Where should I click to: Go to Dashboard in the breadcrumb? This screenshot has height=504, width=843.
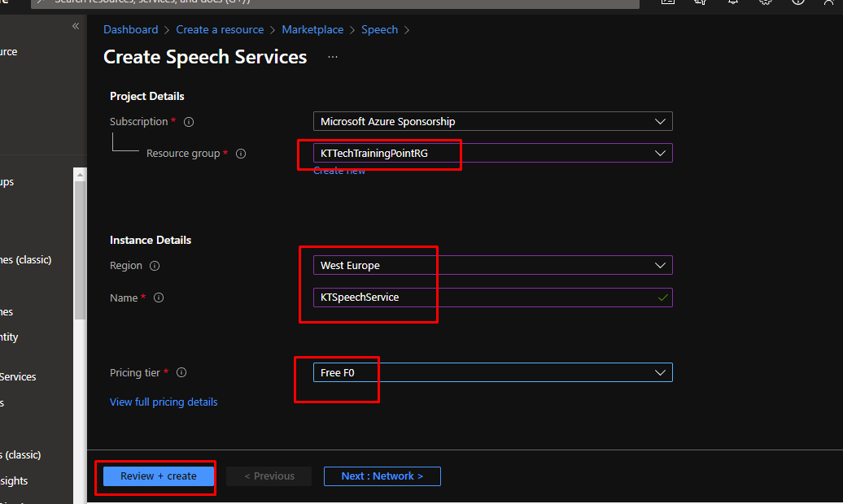(131, 30)
